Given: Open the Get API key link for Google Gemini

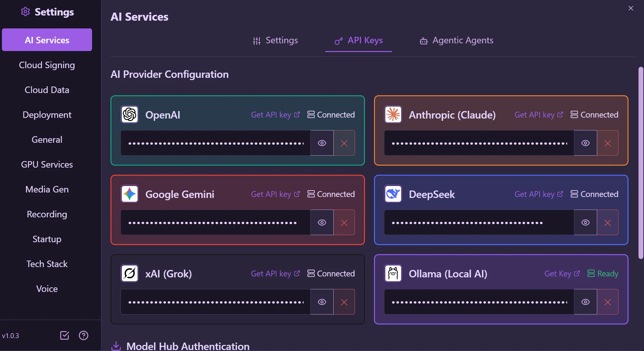Looking at the screenshot, I should (275, 194).
